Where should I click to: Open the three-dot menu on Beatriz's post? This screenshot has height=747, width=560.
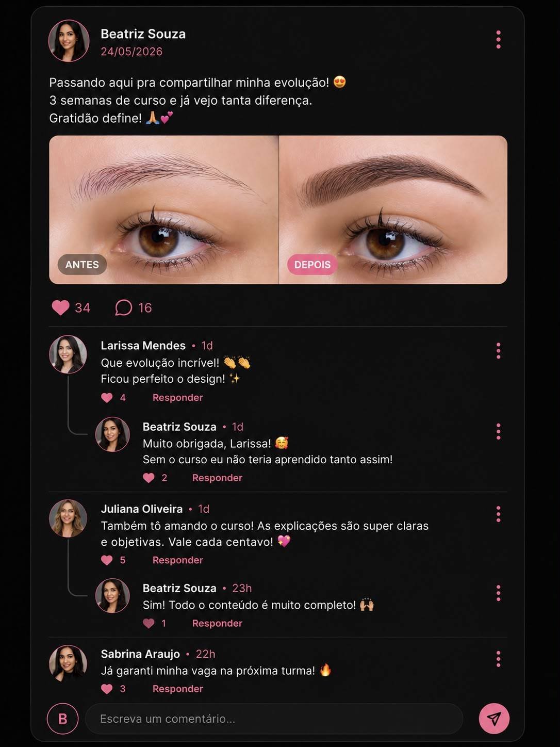(498, 40)
